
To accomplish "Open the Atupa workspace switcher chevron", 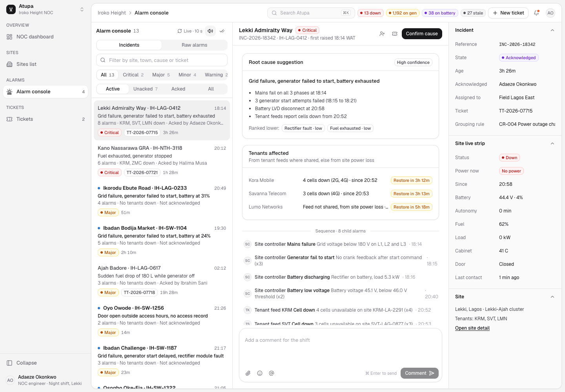I will click(82, 9).
